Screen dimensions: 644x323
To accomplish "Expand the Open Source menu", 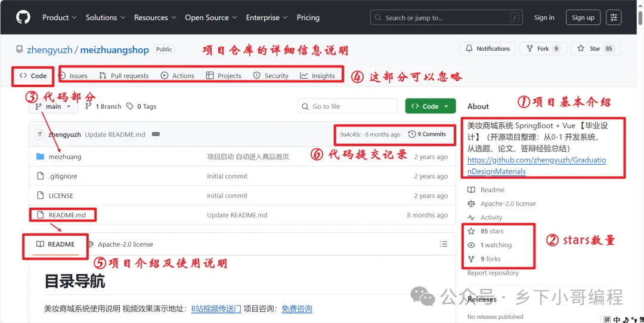I will tap(211, 17).
